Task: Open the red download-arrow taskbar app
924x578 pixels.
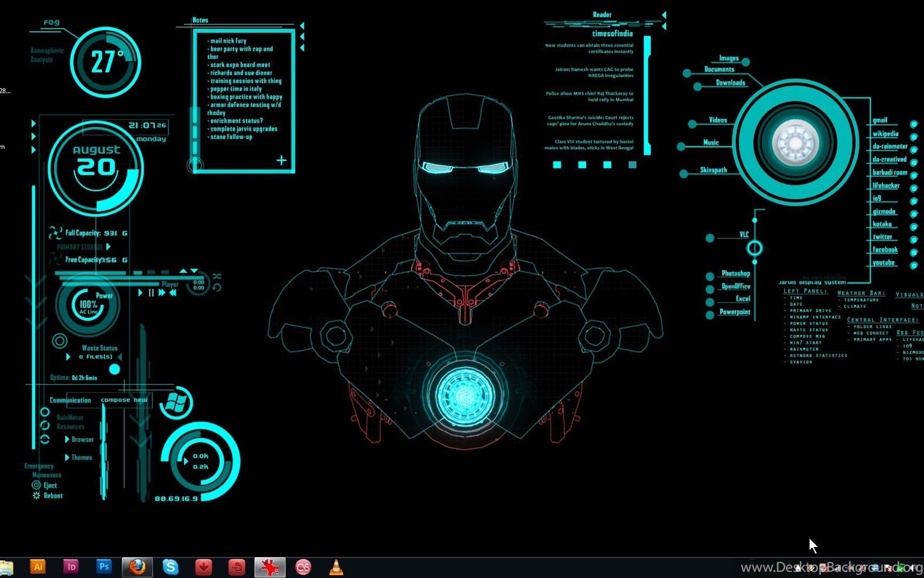Action: click(x=204, y=566)
